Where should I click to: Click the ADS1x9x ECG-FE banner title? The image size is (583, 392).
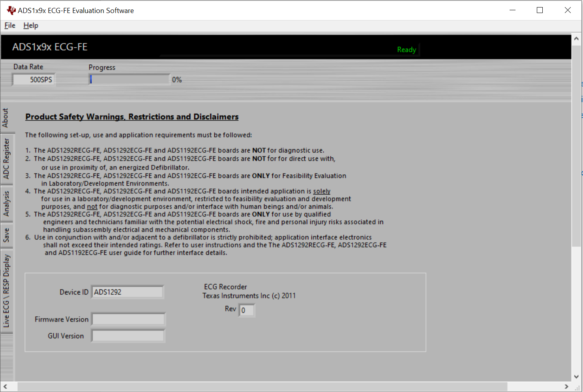click(50, 47)
